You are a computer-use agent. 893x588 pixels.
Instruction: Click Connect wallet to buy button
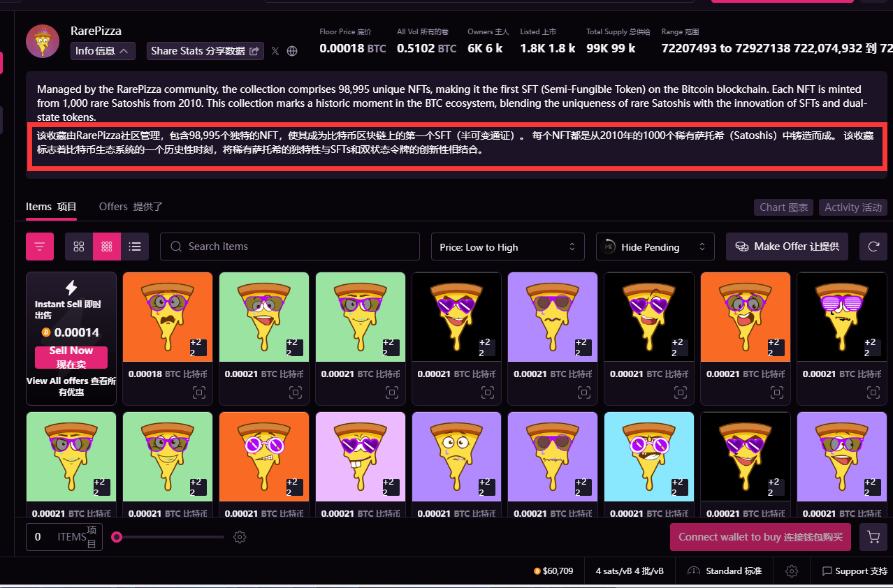click(x=760, y=537)
